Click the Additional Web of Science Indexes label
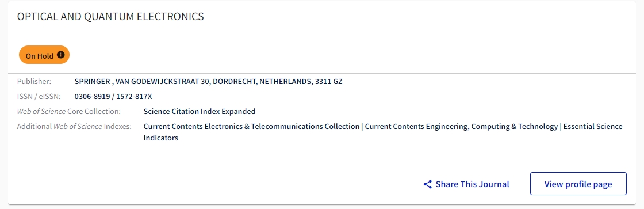Screen dimensions: 644x209 click(74, 126)
